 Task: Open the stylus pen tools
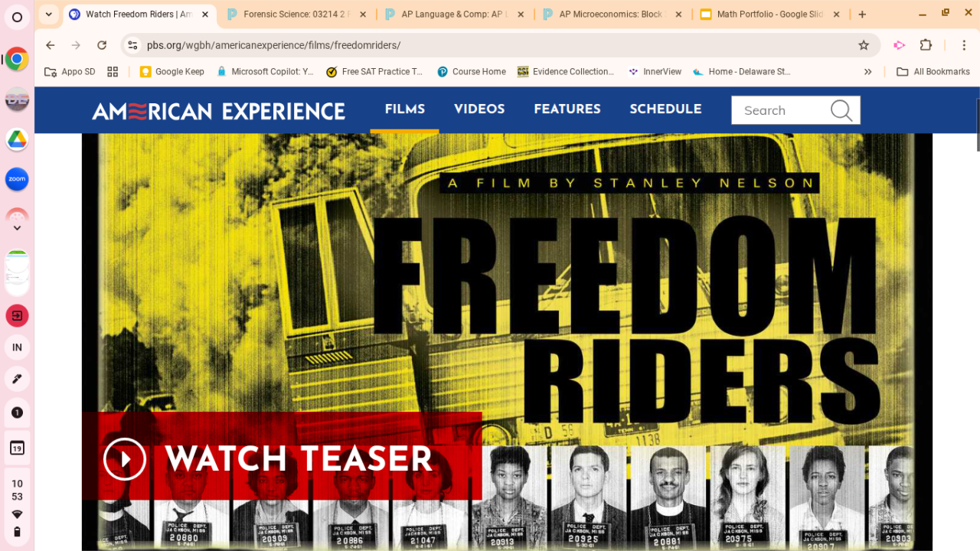click(x=17, y=380)
